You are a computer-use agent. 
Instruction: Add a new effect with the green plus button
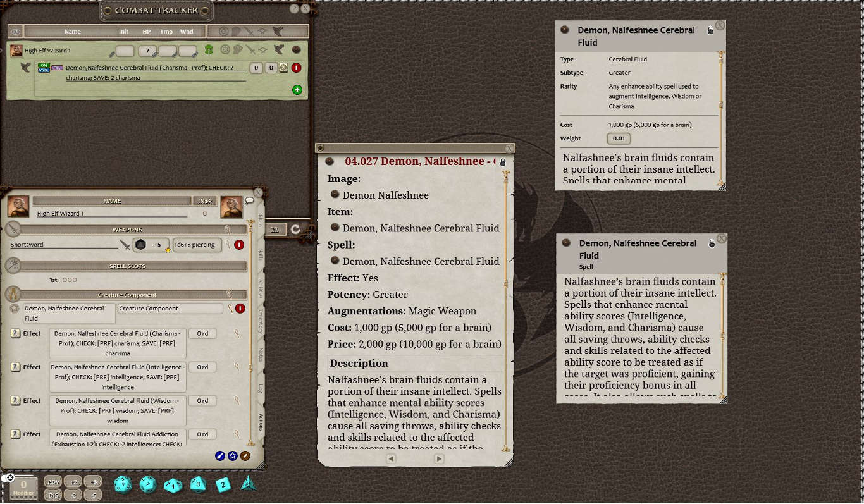(297, 90)
